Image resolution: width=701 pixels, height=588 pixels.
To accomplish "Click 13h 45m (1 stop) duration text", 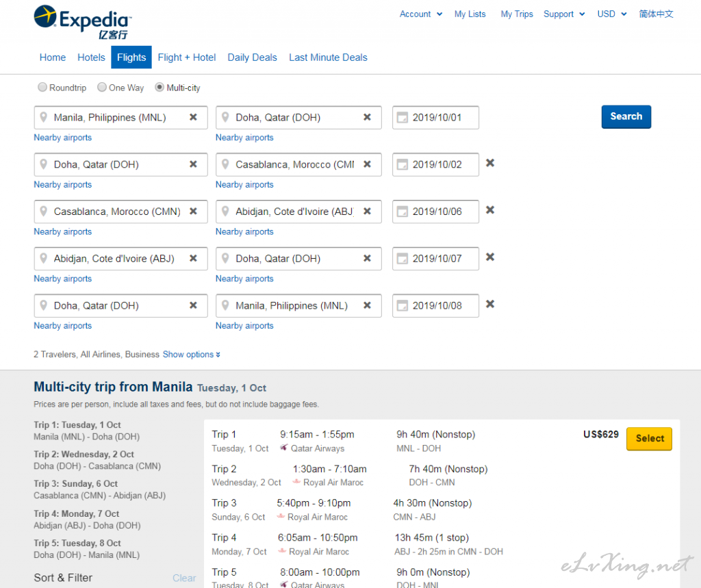I will pos(431,537).
